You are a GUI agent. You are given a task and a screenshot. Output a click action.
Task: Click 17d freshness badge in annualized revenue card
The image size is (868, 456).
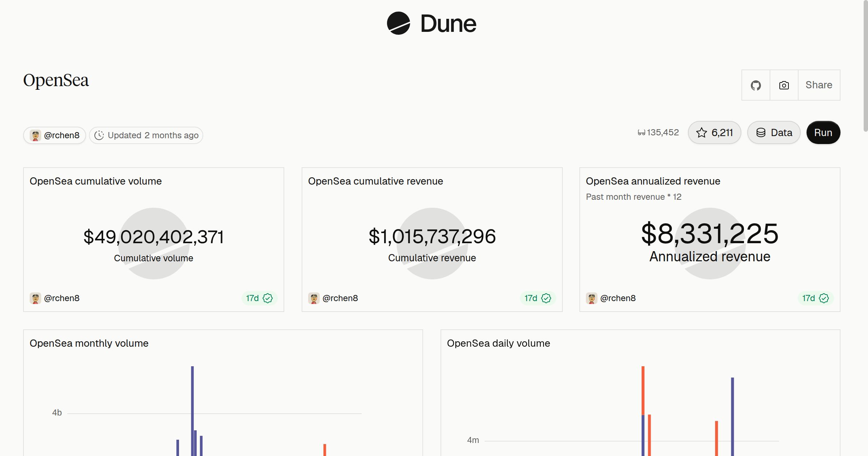coord(816,298)
